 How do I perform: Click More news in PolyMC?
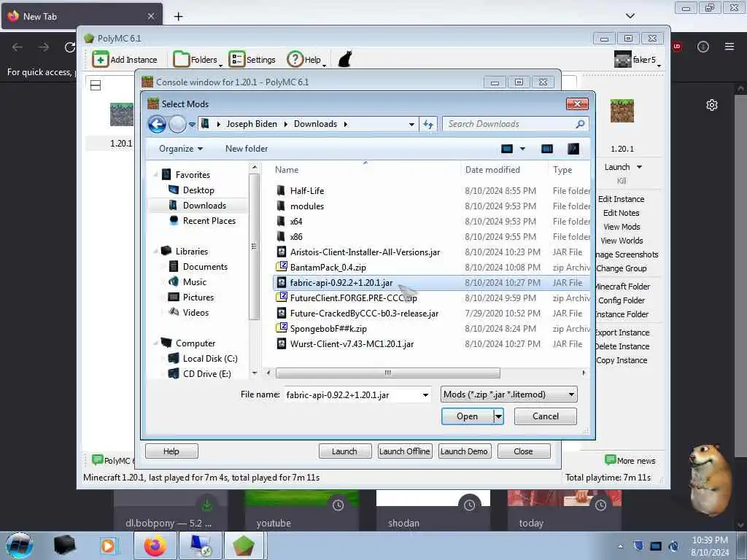click(x=630, y=461)
